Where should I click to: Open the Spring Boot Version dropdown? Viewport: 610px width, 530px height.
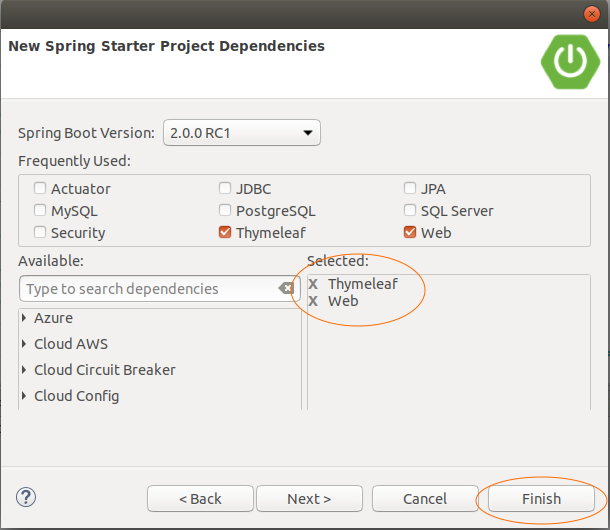coord(242,133)
